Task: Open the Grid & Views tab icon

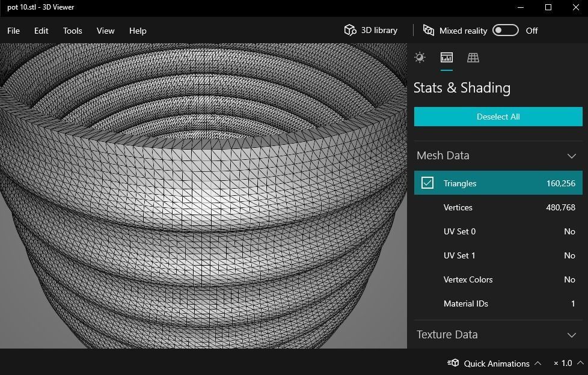Action: coord(473,57)
